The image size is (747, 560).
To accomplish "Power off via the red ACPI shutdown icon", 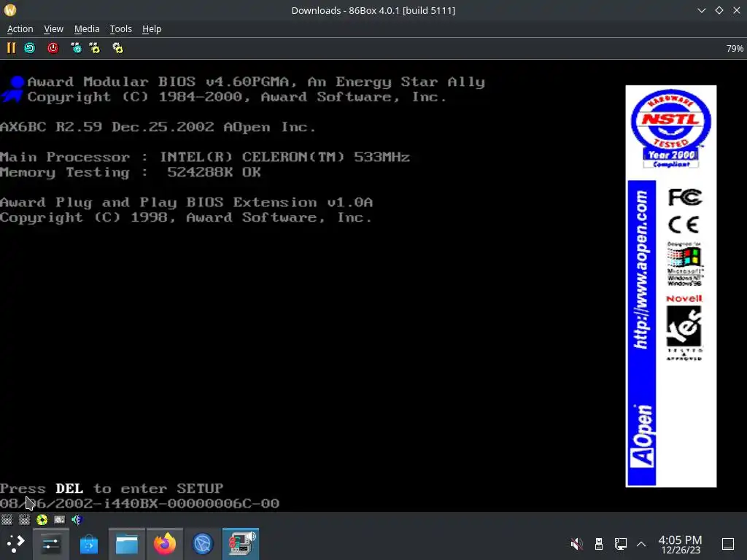I will [x=53, y=48].
